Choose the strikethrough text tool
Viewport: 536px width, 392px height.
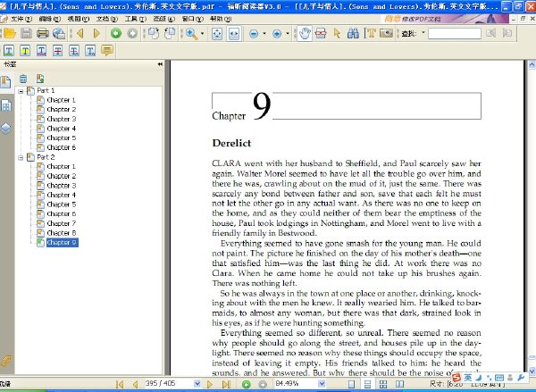[x=58, y=51]
